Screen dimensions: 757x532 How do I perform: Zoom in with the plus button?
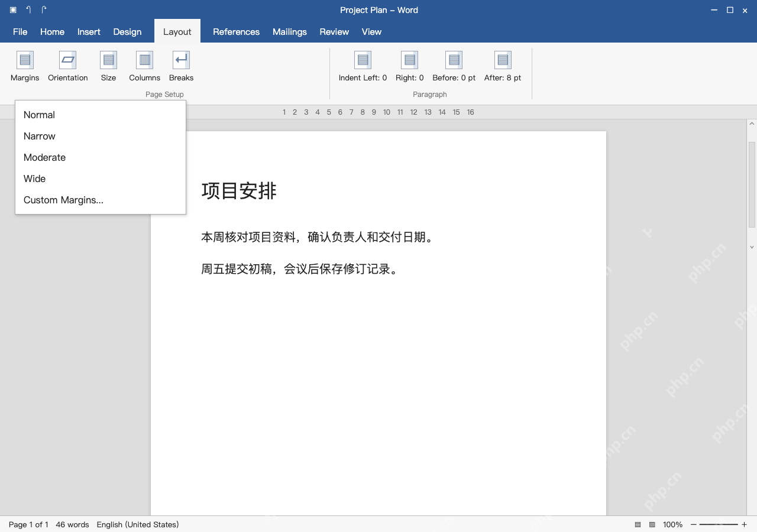[x=744, y=524]
